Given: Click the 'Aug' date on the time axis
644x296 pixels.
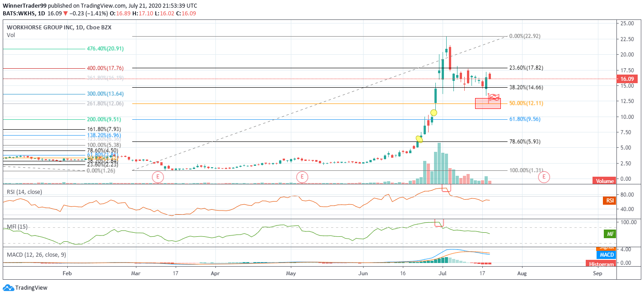Looking at the screenshot, I should (x=522, y=273).
